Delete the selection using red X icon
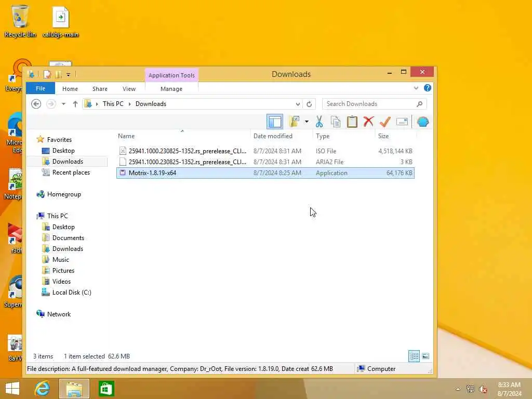 [368, 122]
